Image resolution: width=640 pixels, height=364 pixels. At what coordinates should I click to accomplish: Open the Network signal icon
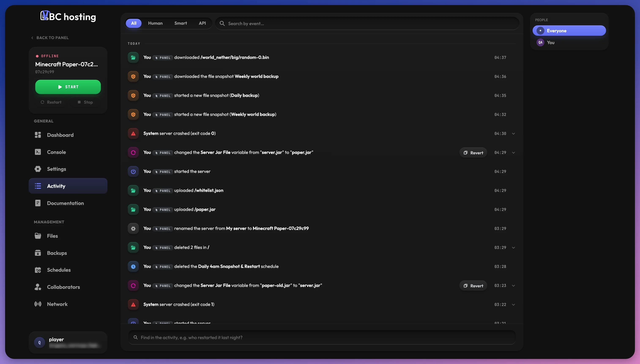pos(38,304)
